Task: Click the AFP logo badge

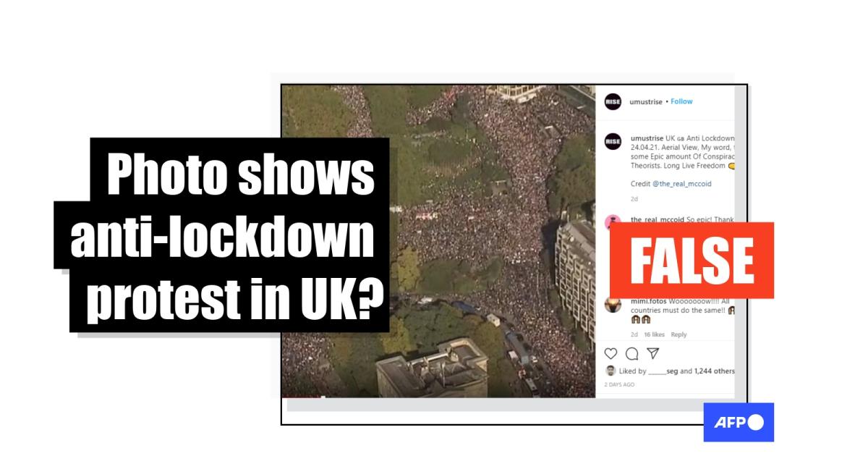Action: coord(739,423)
